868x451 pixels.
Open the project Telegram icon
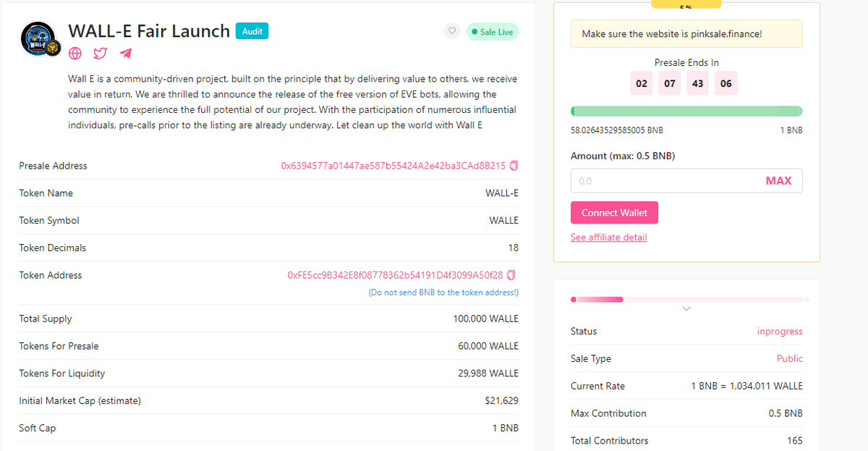[x=126, y=54]
